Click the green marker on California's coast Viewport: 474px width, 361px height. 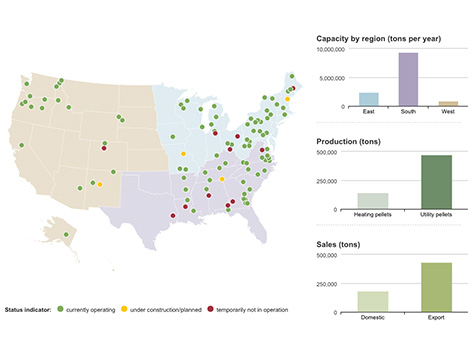coord(22,145)
